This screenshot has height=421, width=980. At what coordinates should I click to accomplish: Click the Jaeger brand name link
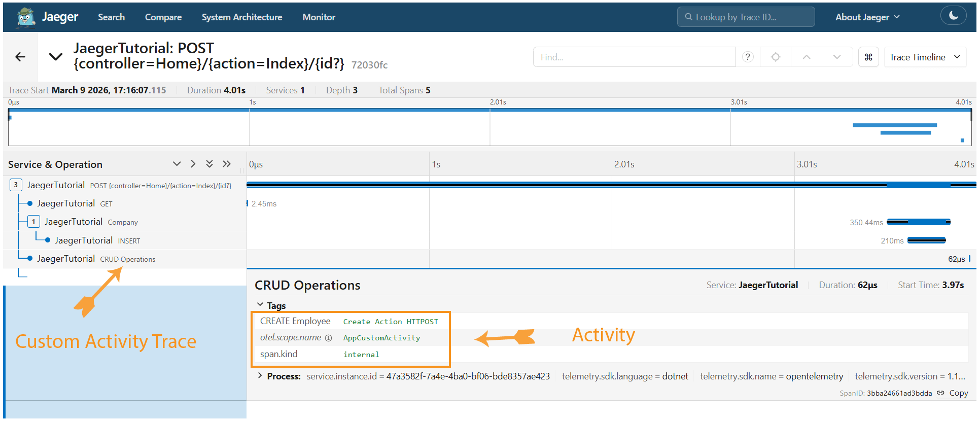click(x=60, y=17)
